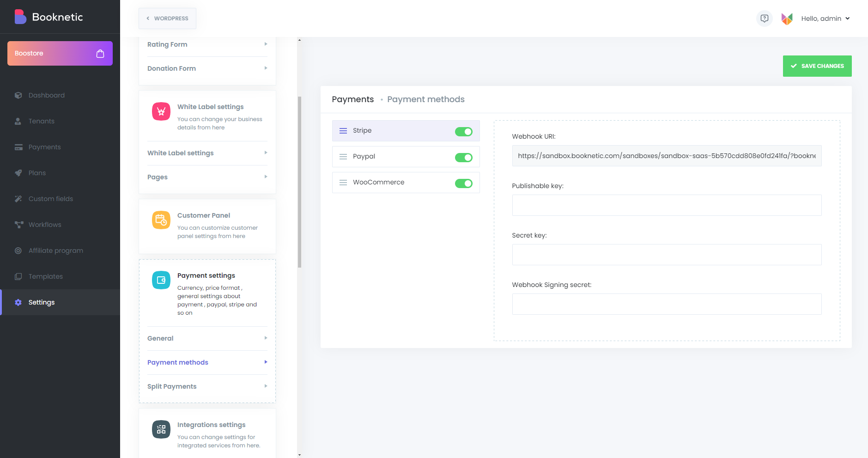Open the Boostore button
The width and height of the screenshot is (868, 458).
pos(60,53)
